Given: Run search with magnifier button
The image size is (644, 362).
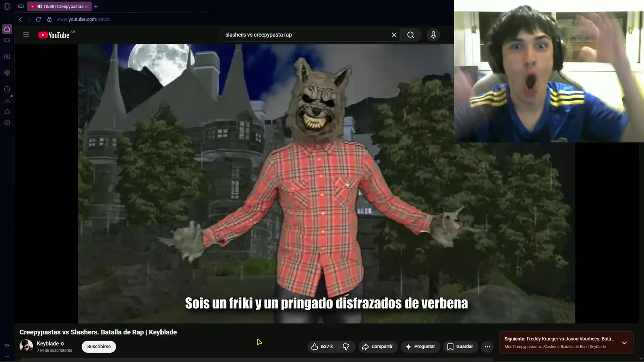Looking at the screenshot, I should click(411, 35).
